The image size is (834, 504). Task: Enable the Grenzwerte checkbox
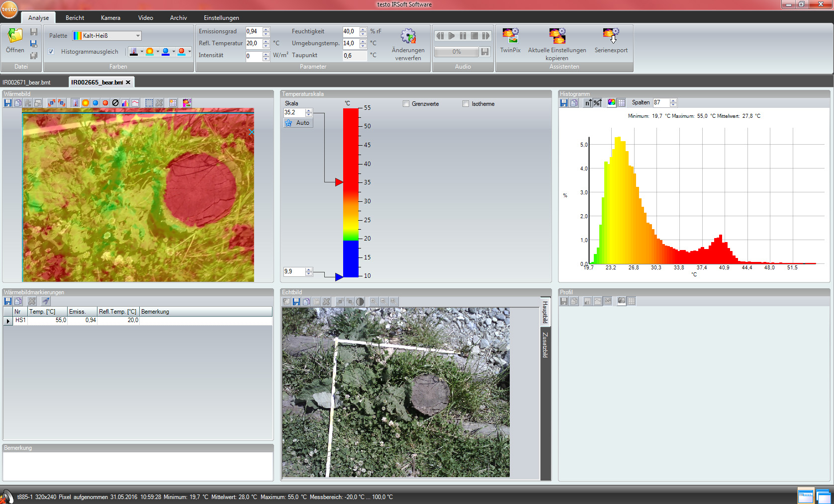click(406, 104)
